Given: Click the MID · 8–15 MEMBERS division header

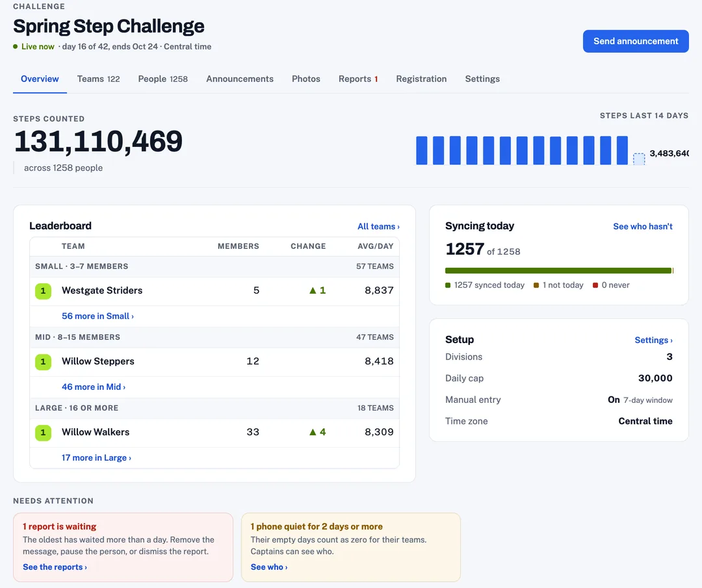Looking at the screenshot, I should (77, 337).
